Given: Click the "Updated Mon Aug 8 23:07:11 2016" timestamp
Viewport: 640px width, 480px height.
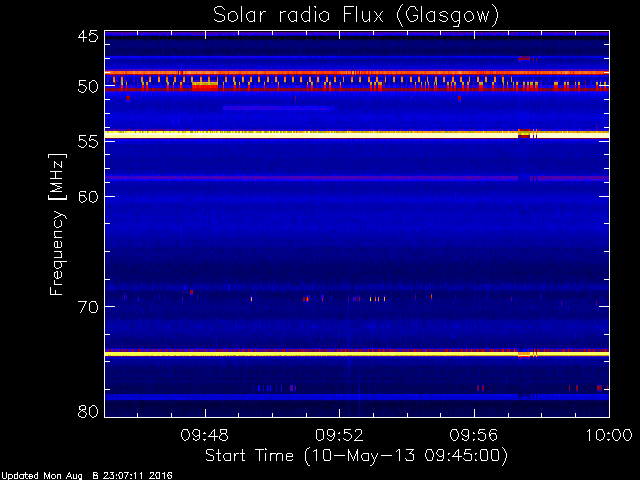Looking at the screenshot, I should pyautogui.click(x=86, y=476).
